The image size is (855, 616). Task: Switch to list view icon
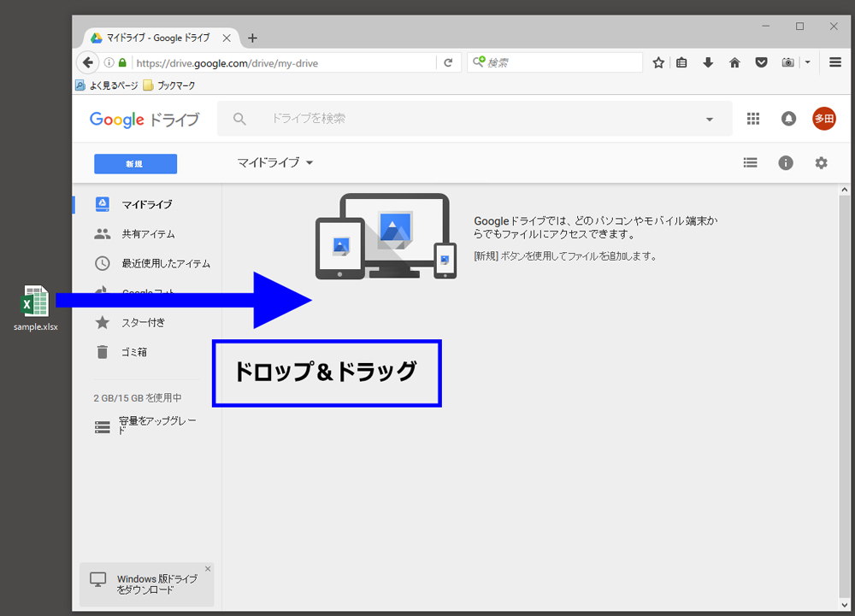pos(751,162)
